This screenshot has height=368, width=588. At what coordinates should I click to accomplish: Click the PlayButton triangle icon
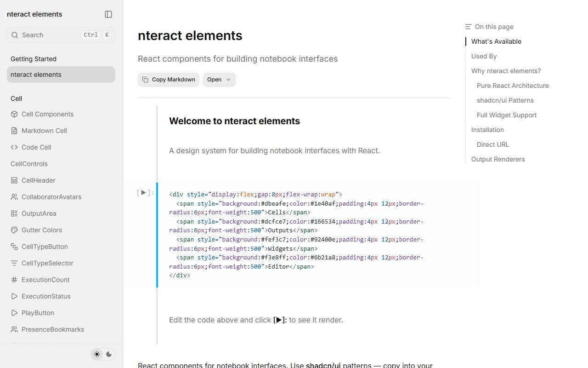pos(14,313)
